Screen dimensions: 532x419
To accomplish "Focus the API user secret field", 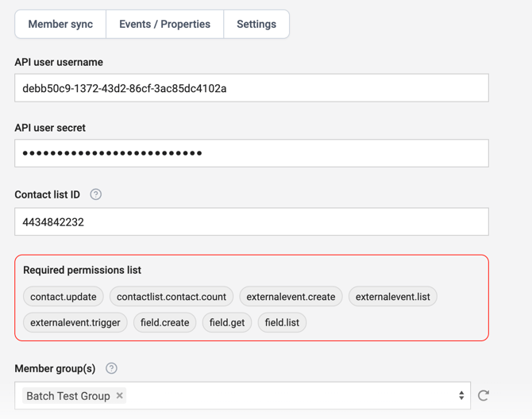I will (x=251, y=153).
